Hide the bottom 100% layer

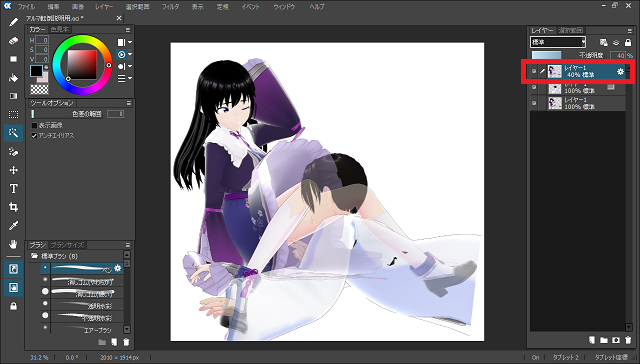coord(534,103)
